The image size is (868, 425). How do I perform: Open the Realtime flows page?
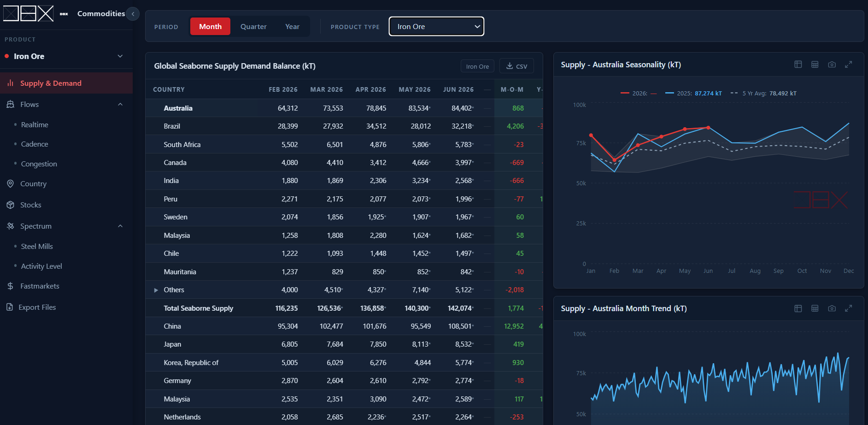35,124
